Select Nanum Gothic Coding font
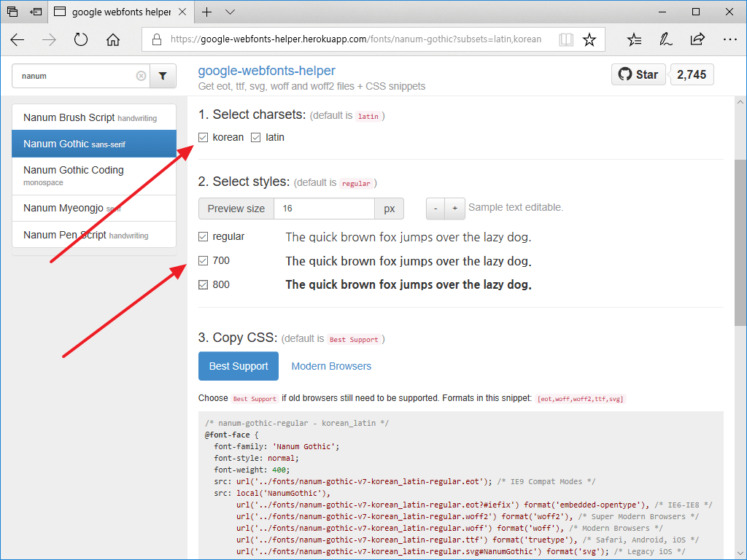This screenshot has height=560, width=747. point(94,176)
